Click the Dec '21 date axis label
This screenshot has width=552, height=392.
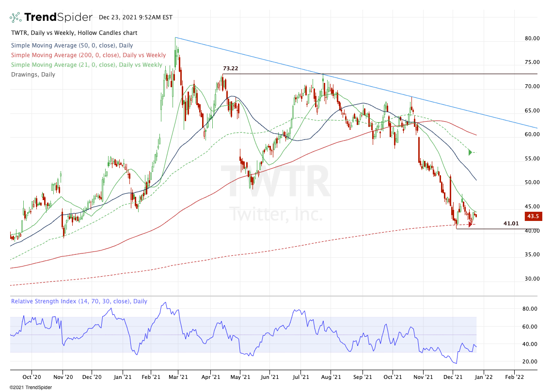(x=453, y=377)
